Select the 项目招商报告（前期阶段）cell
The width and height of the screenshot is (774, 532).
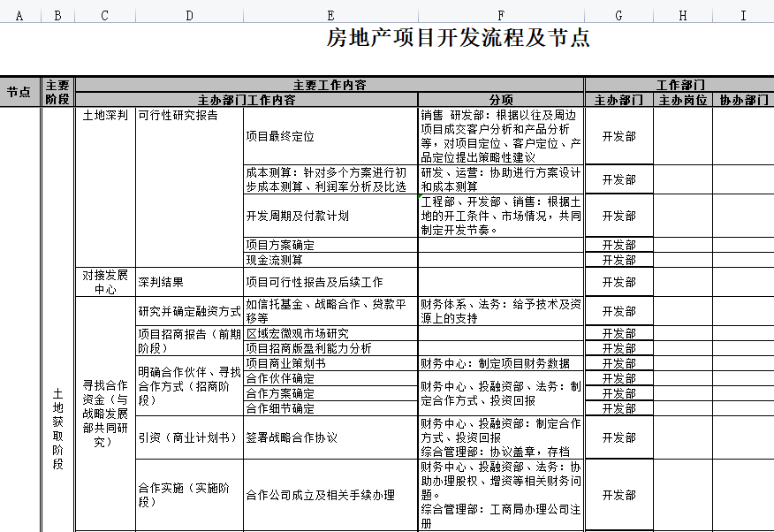(x=190, y=340)
